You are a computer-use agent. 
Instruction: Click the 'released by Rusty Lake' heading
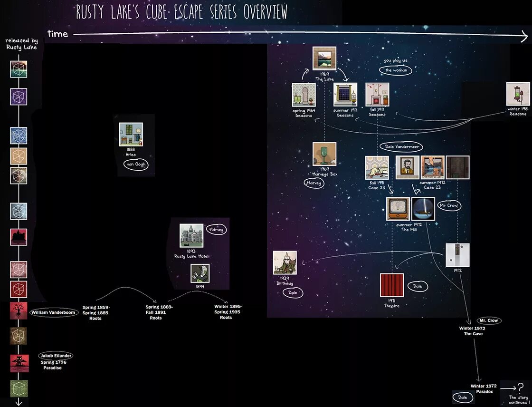[21, 44]
